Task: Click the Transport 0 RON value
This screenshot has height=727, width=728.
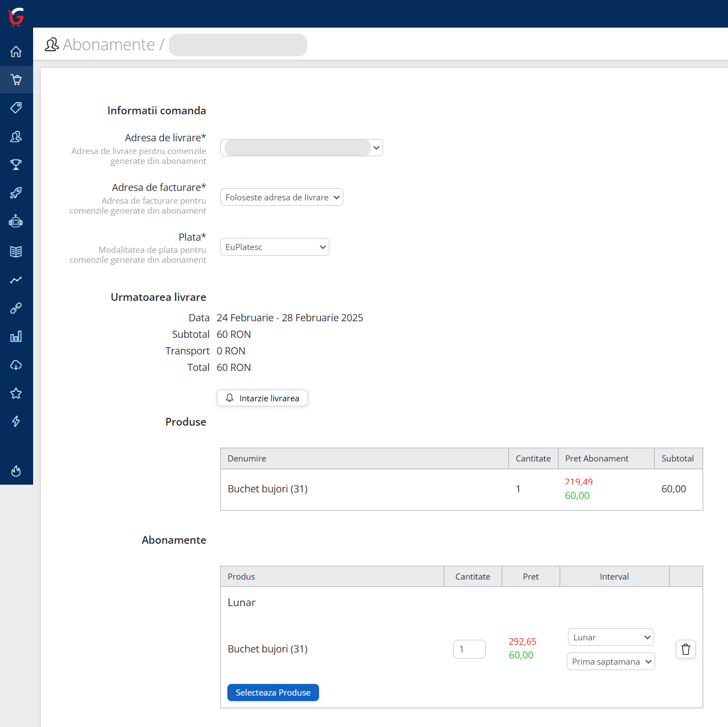Action: click(231, 351)
